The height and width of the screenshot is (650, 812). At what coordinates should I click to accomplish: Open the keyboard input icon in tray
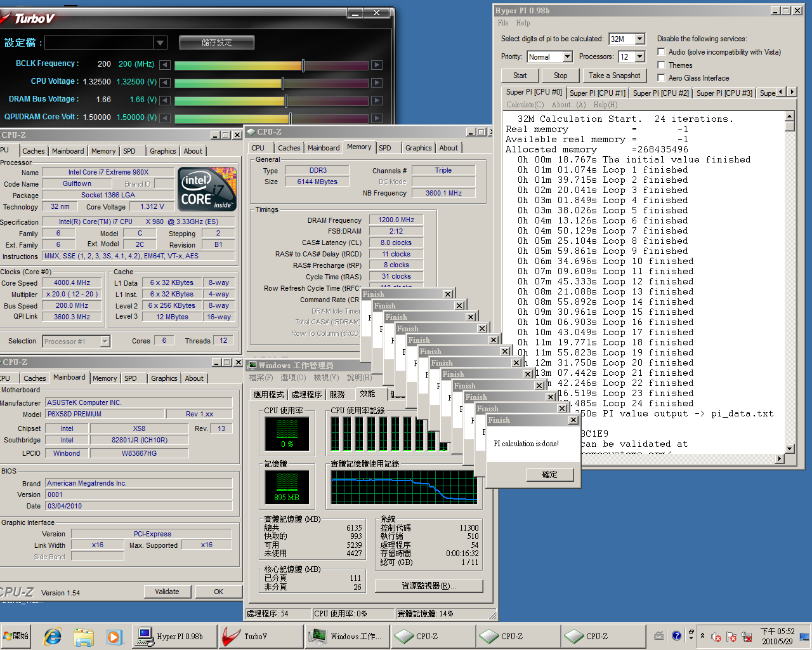[x=659, y=635]
